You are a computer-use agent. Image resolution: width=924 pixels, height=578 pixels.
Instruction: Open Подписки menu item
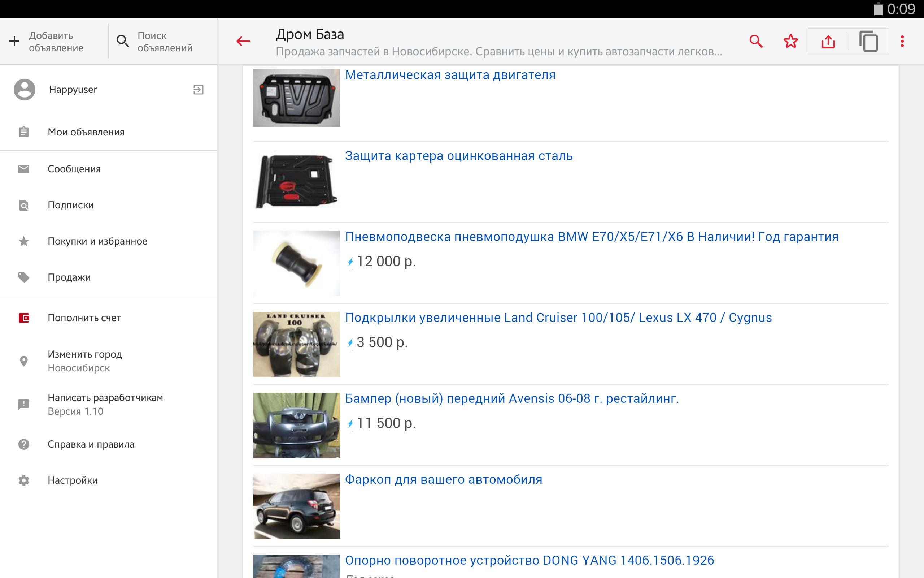point(108,205)
